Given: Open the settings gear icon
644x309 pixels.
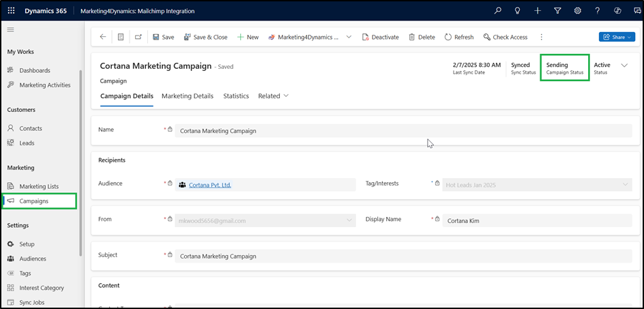Looking at the screenshot, I should pyautogui.click(x=577, y=11).
